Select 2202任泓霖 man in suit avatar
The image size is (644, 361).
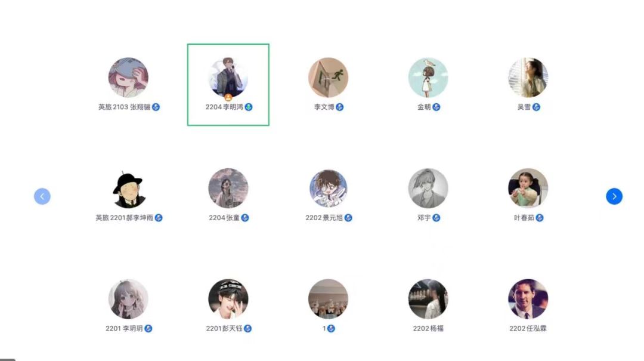pos(528,299)
